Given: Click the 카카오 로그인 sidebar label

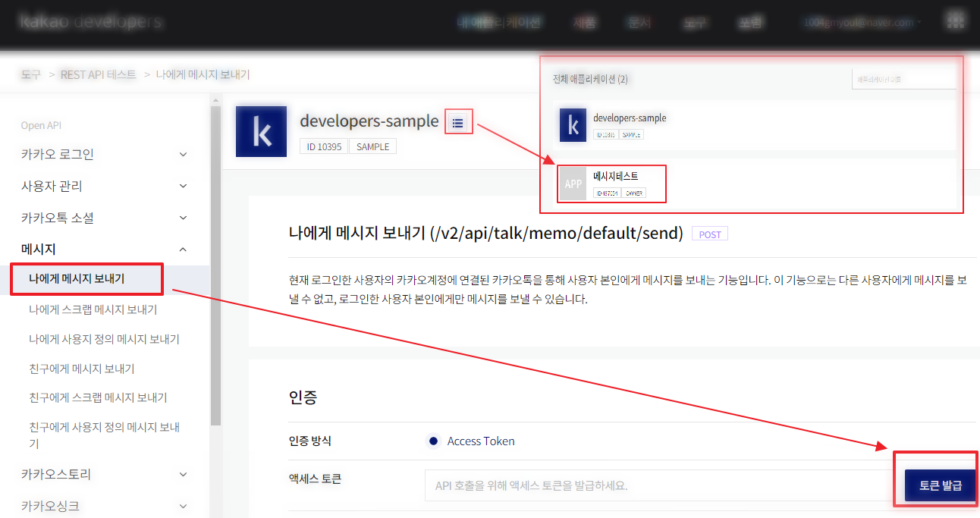Looking at the screenshot, I should pos(58,154).
